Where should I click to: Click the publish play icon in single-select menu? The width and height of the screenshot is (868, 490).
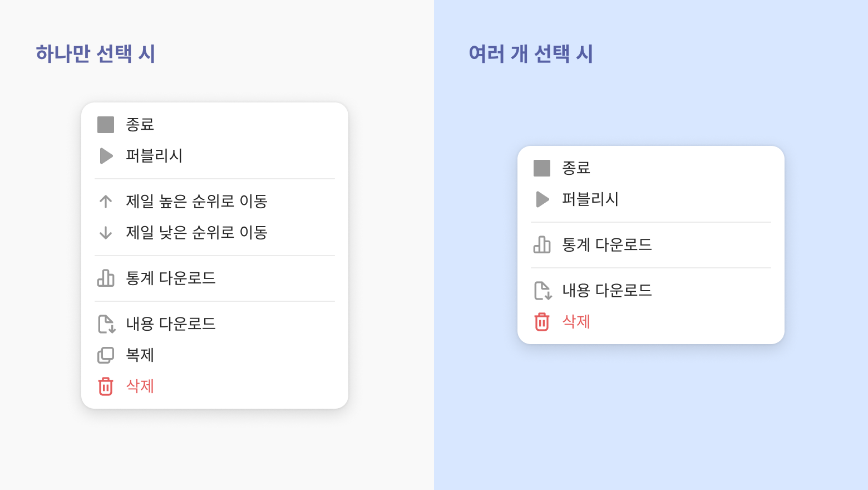coord(106,156)
